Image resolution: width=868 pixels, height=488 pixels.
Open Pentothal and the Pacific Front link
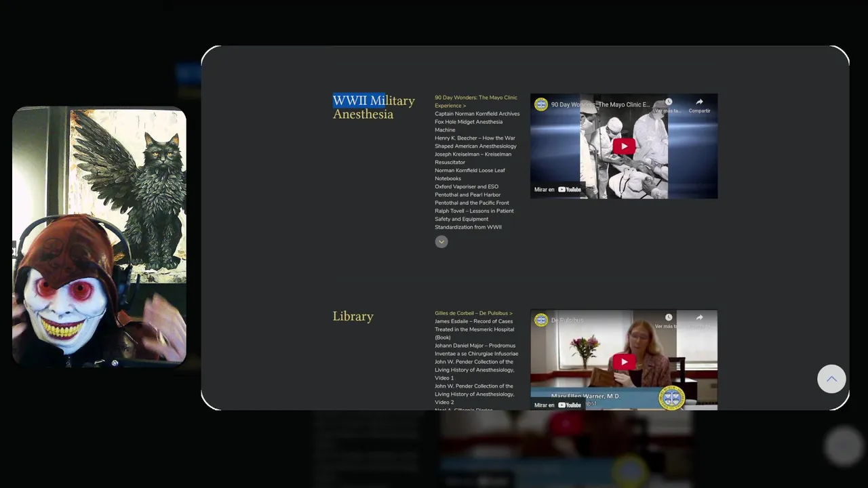472,203
